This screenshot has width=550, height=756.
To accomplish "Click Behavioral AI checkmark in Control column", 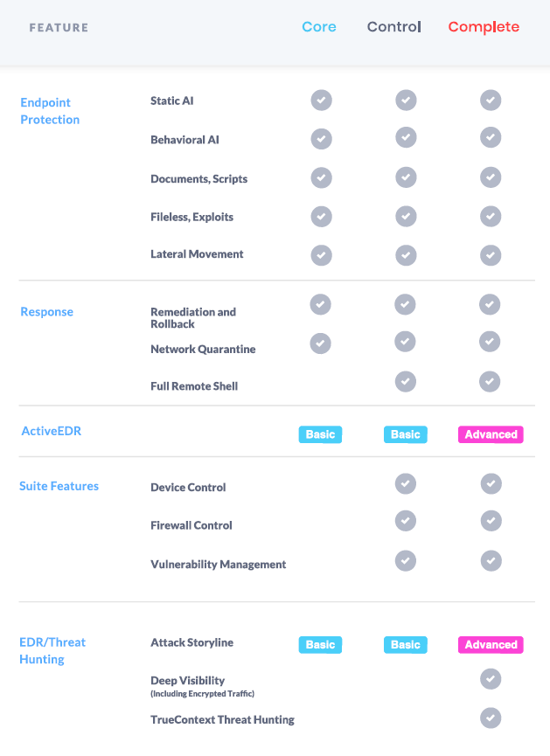I will click(x=406, y=137).
